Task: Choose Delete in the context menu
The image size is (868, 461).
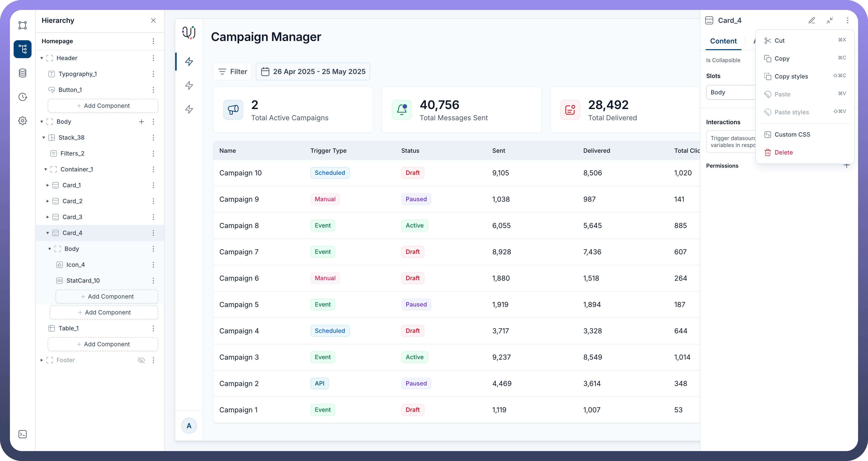Action: [x=783, y=153]
